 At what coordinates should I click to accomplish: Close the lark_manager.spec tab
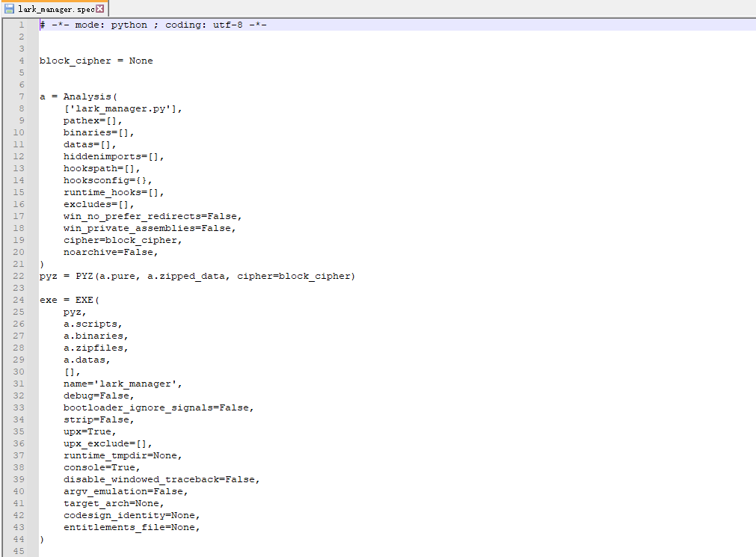tap(99, 9)
